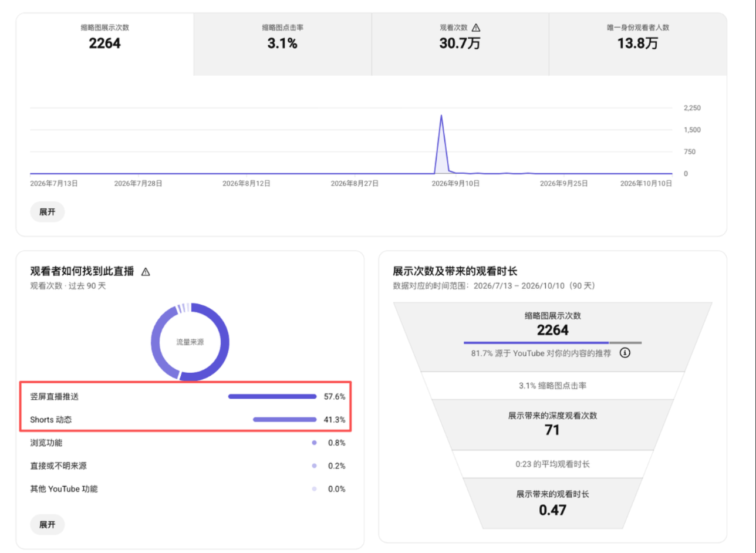Viewport: 756px width, 553px height.
Task: Open the 唯一身份观看者人数 tab
Action: pos(638,44)
